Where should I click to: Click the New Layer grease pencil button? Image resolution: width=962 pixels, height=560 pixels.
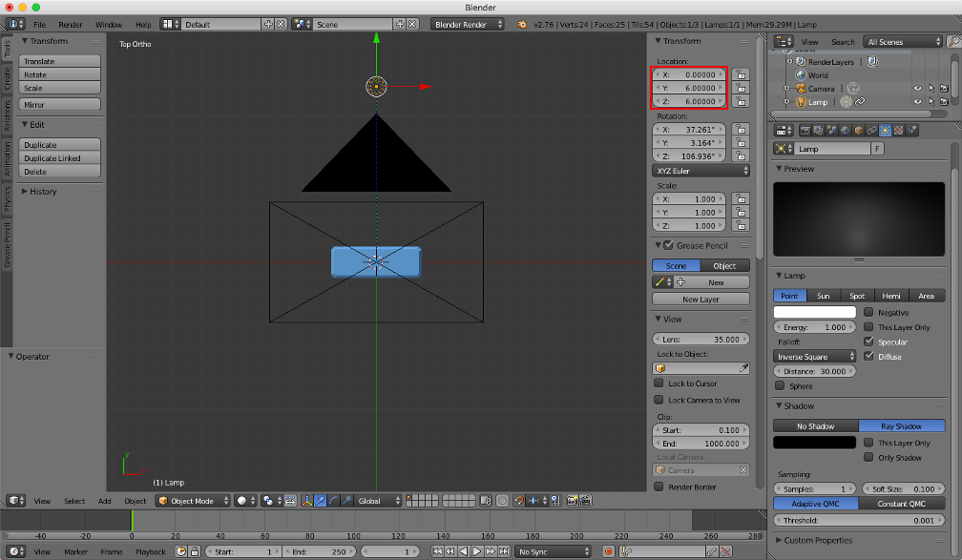701,300
